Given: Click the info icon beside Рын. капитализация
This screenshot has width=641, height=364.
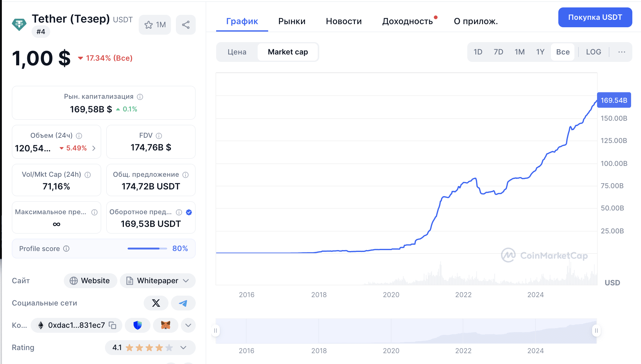Looking at the screenshot, I should pyautogui.click(x=140, y=96).
